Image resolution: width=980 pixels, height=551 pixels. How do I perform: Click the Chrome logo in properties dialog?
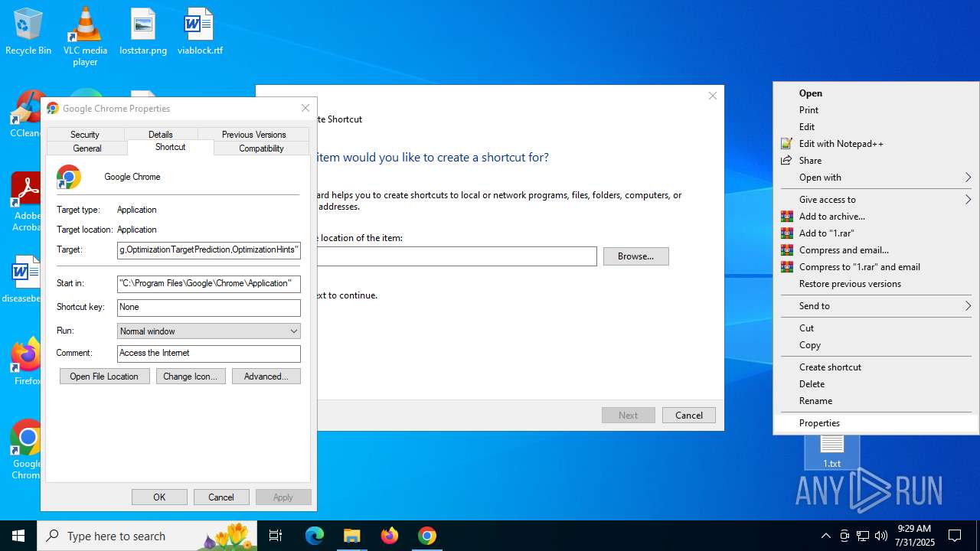69,177
